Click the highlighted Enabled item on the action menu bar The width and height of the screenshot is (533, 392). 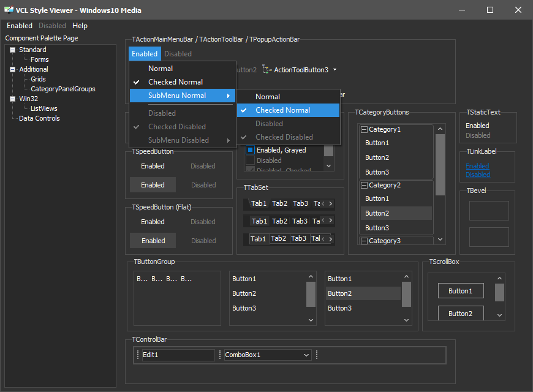tap(145, 54)
